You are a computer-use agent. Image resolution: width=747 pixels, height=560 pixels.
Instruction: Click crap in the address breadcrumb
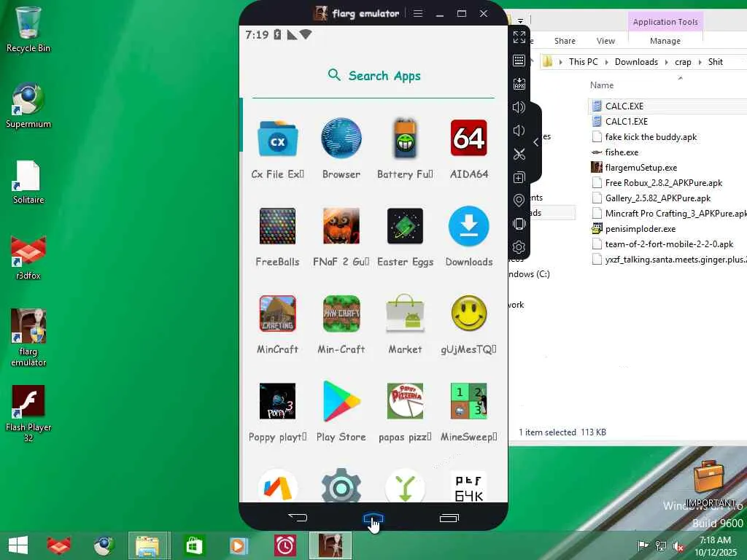(x=683, y=62)
